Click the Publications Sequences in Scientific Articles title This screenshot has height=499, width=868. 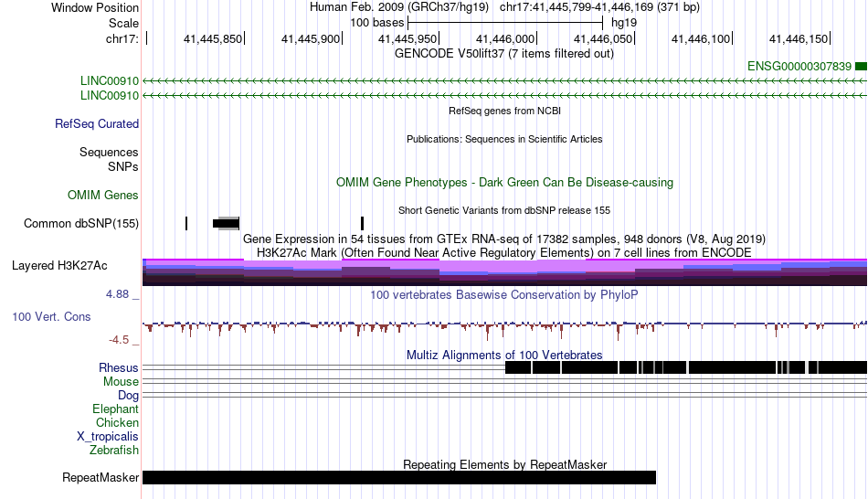click(504, 140)
